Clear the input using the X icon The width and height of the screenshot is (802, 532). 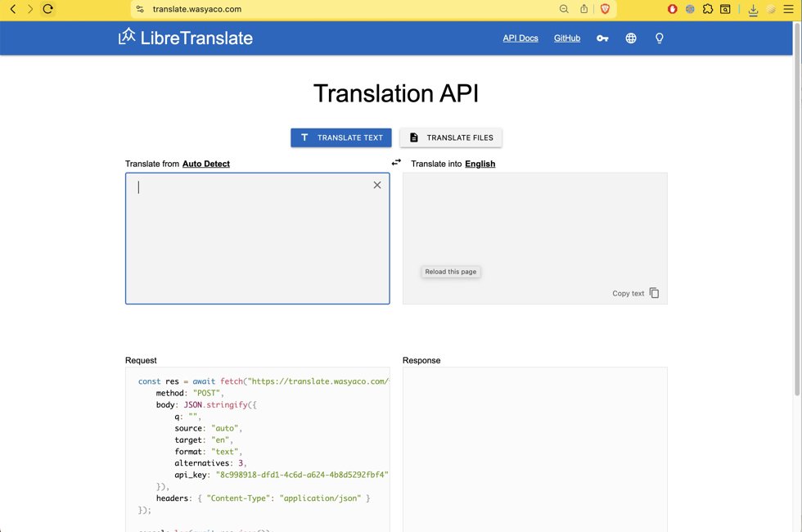click(x=376, y=184)
